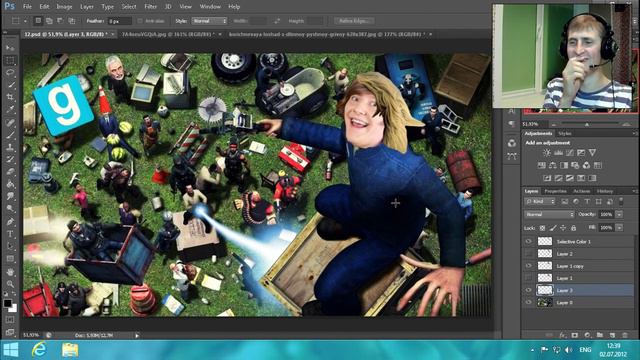Image resolution: width=640 pixels, height=360 pixels.
Task: Click the background color swatch
Action: [13, 308]
